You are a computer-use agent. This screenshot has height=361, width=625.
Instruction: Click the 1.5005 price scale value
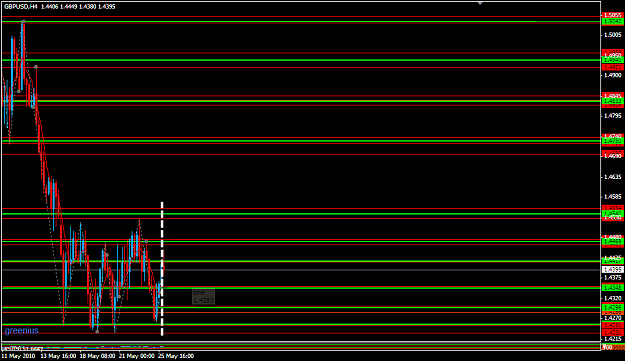[x=613, y=35]
